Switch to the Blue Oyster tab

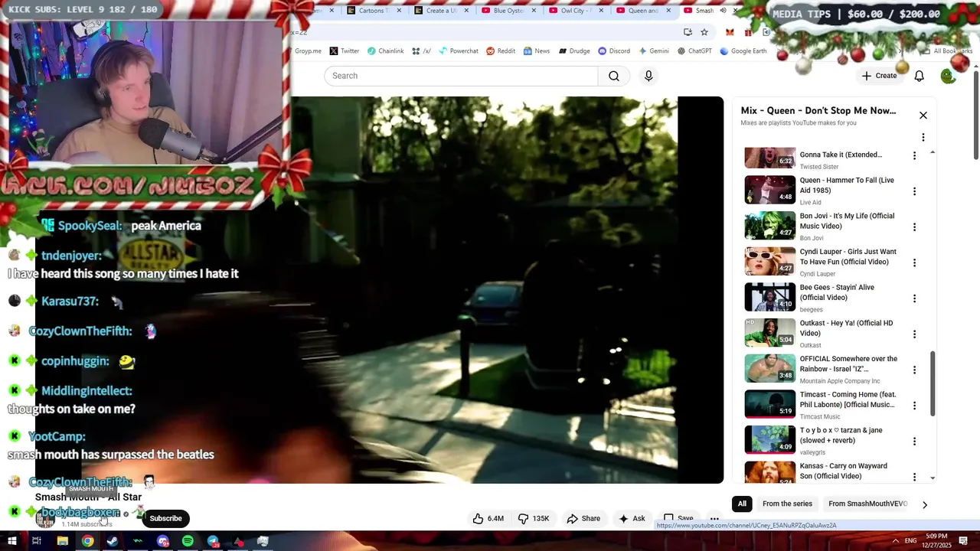click(508, 11)
